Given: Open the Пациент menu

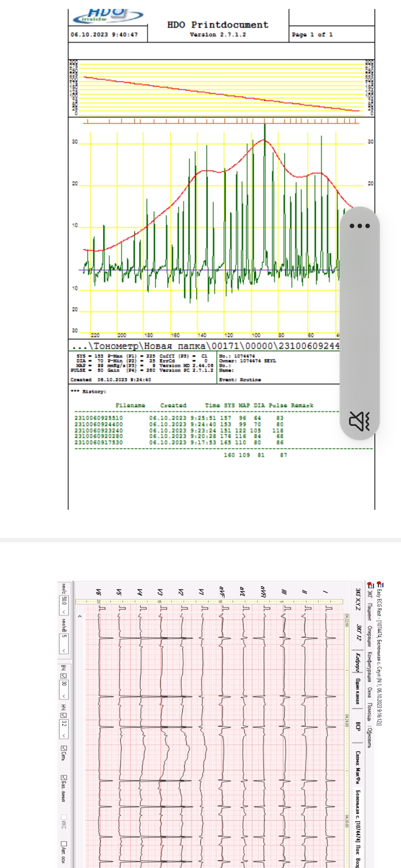Looking at the screenshot, I should 370,612.
